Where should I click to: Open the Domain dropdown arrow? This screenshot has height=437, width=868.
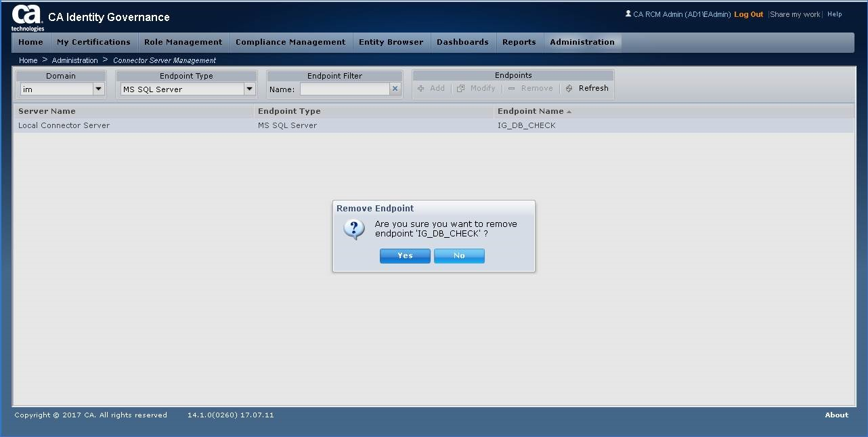[98, 89]
